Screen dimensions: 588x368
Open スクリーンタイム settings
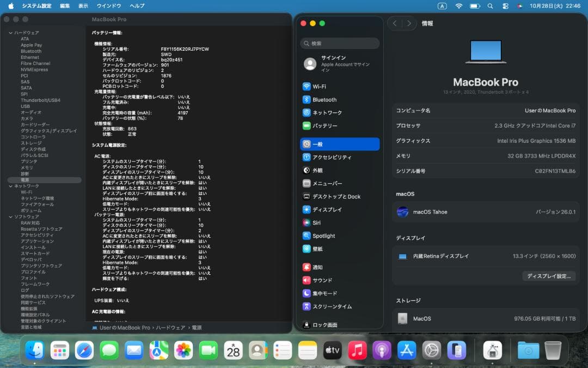click(333, 306)
